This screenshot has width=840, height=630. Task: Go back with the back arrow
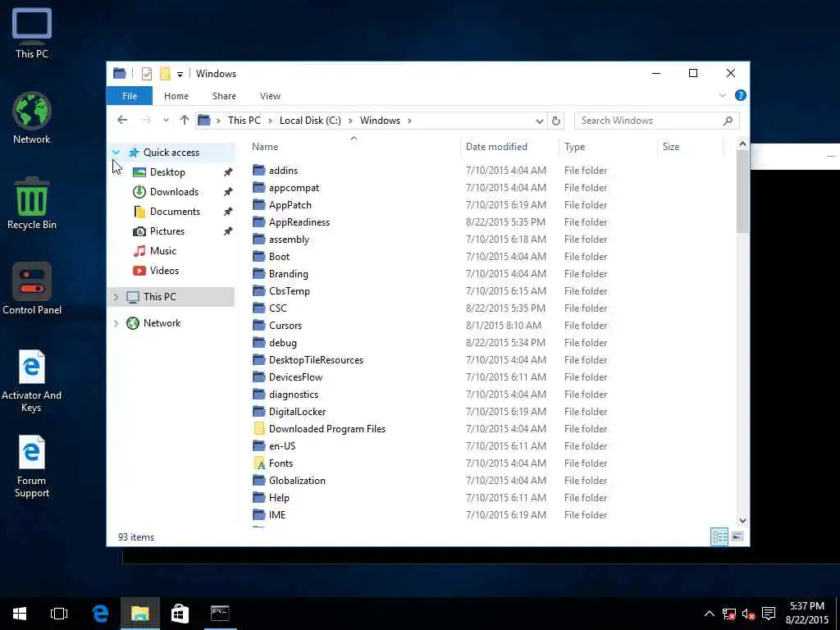pyautogui.click(x=122, y=120)
